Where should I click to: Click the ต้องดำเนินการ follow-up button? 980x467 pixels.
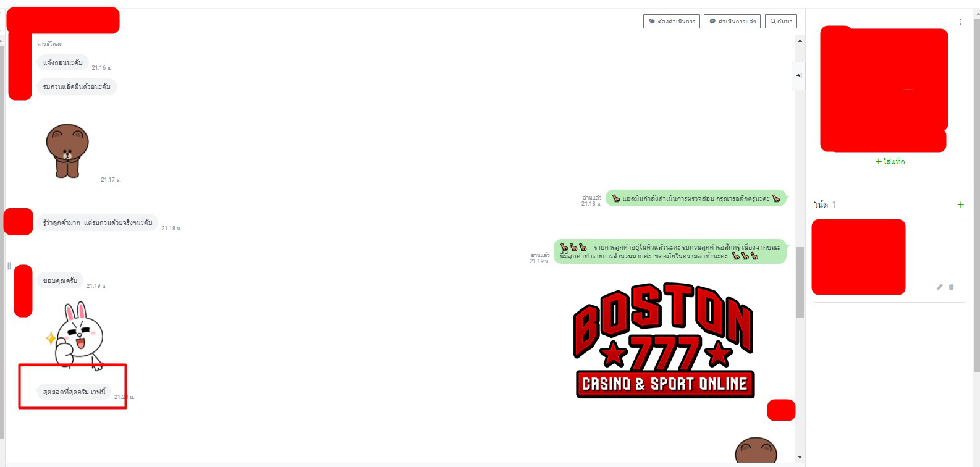(671, 21)
